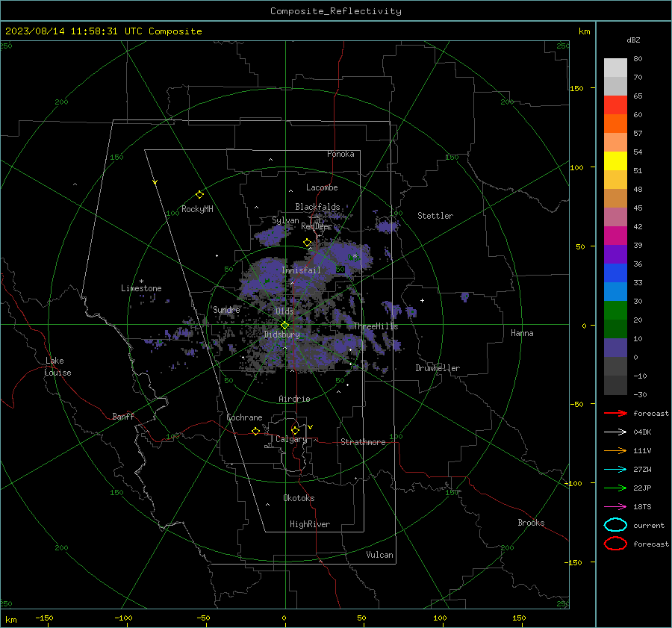Click the Banff map label
672x628 pixels.
pyautogui.click(x=123, y=416)
